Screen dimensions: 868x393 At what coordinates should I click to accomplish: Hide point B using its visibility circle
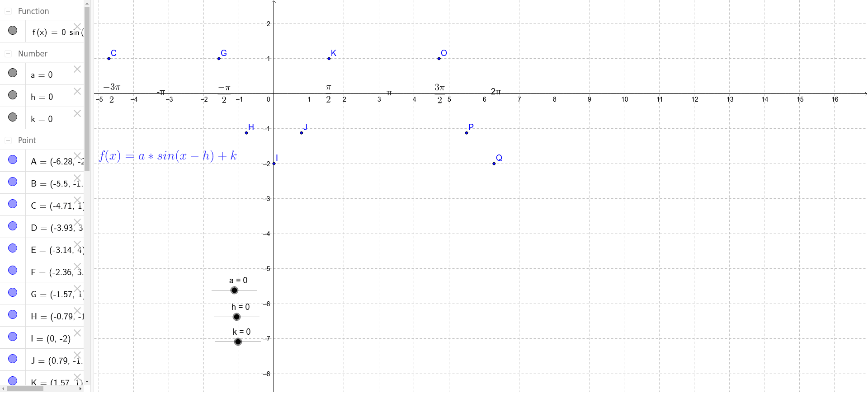(x=13, y=182)
